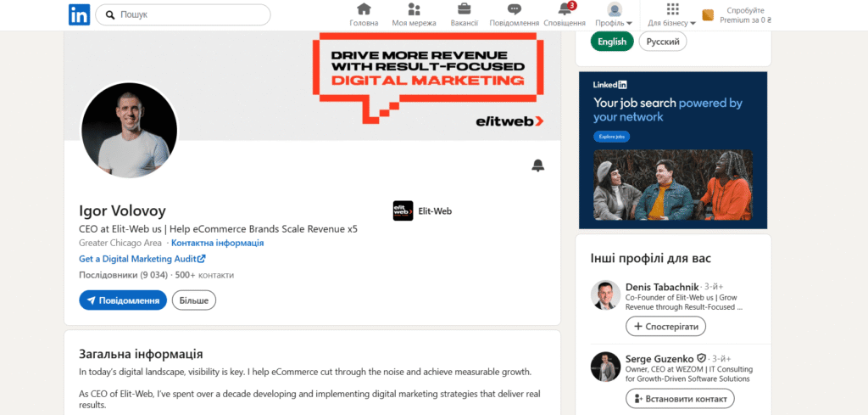Select the CEO at Elit-Web us headline
Screen dimensions: 868x415
[x=218, y=229]
